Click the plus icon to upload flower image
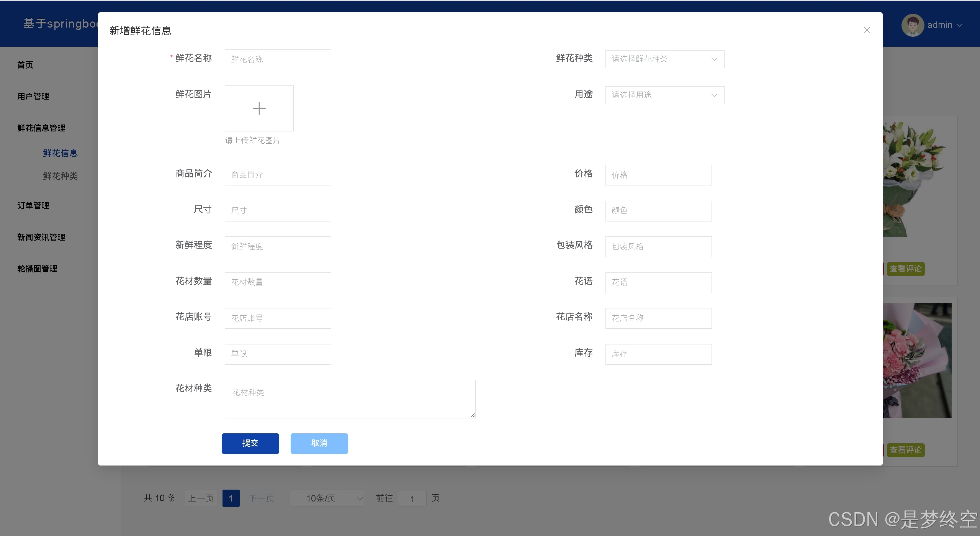The image size is (980, 536). click(259, 108)
